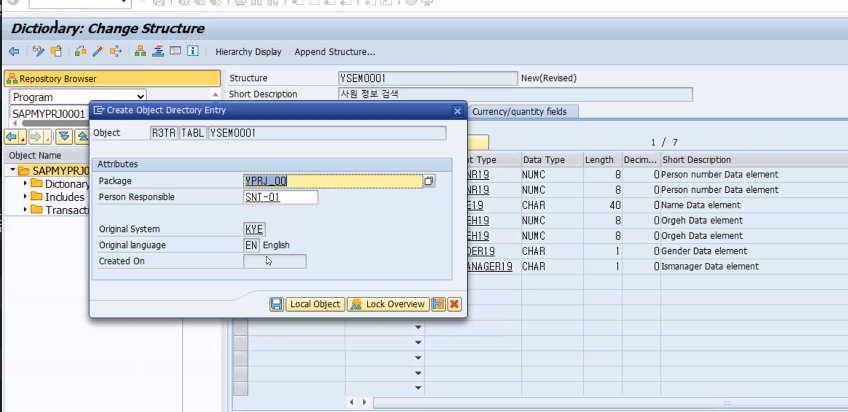Image resolution: width=848 pixels, height=412 pixels.
Task: Click the Object Name column header
Action: click(47, 155)
